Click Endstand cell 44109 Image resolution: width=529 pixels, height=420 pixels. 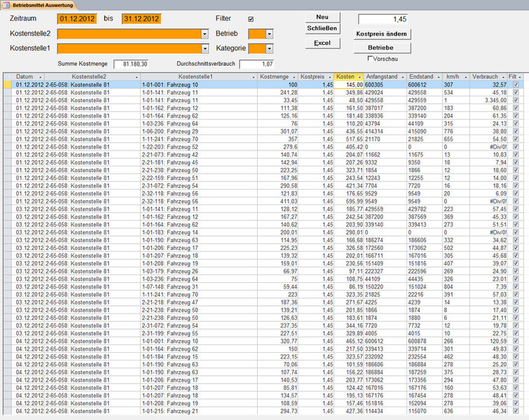[x=425, y=123]
